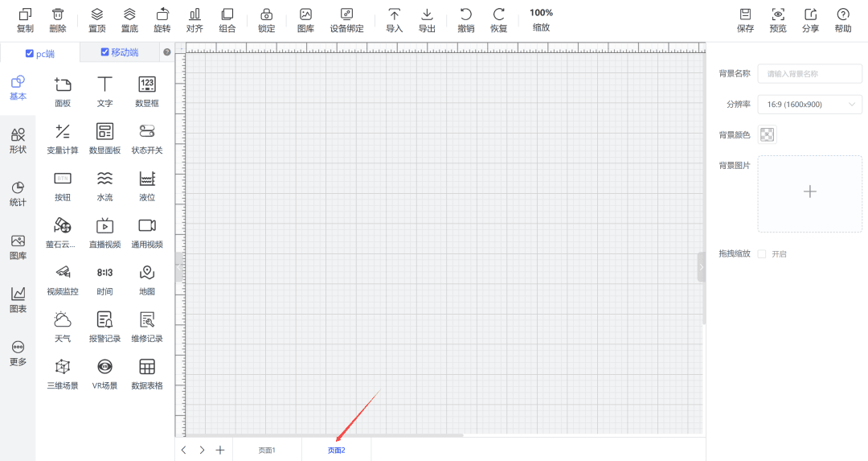Enable the 拖拽缩放 开启 checkbox
Viewport: 868px width, 461px height.
pos(762,253)
